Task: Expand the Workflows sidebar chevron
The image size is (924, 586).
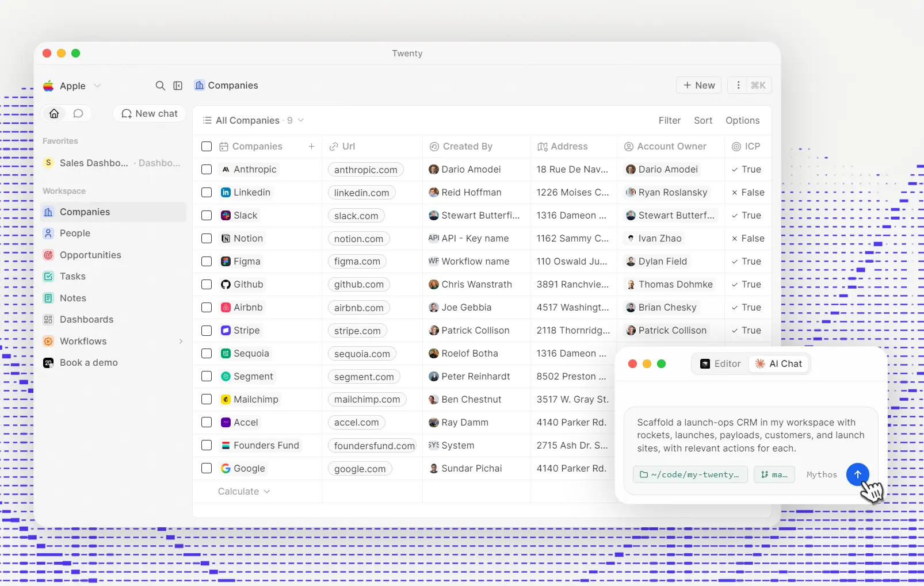Action: [181, 342]
